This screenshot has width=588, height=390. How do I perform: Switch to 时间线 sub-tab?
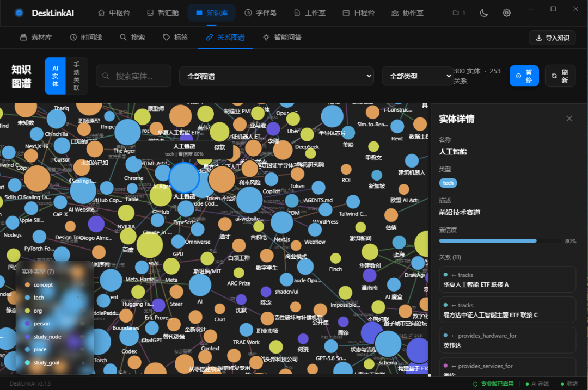(86, 37)
